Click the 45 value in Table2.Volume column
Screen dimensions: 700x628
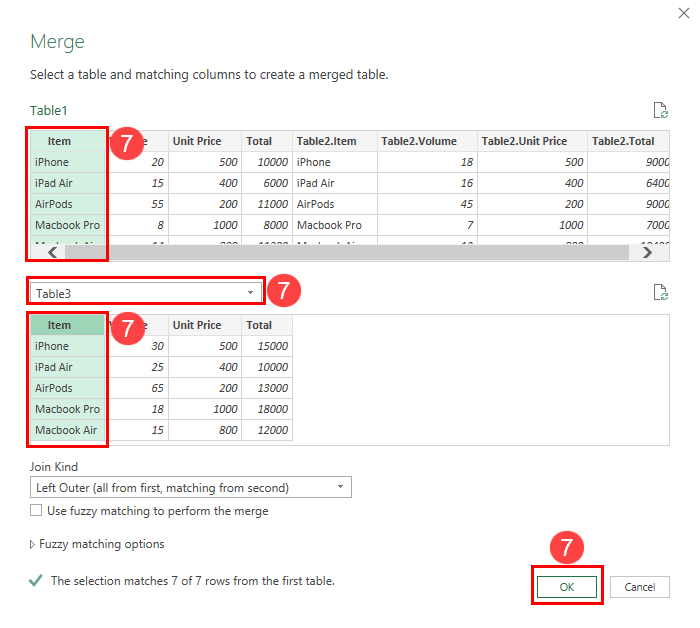(x=427, y=204)
